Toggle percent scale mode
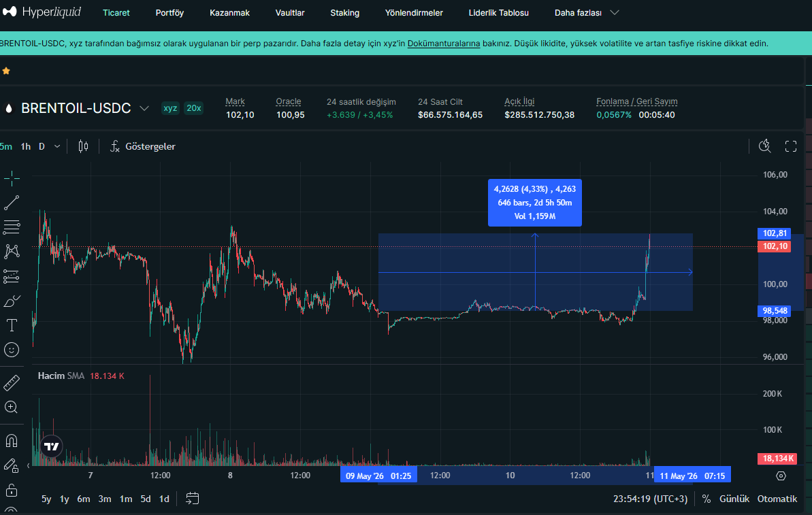The image size is (812, 515). [707, 499]
